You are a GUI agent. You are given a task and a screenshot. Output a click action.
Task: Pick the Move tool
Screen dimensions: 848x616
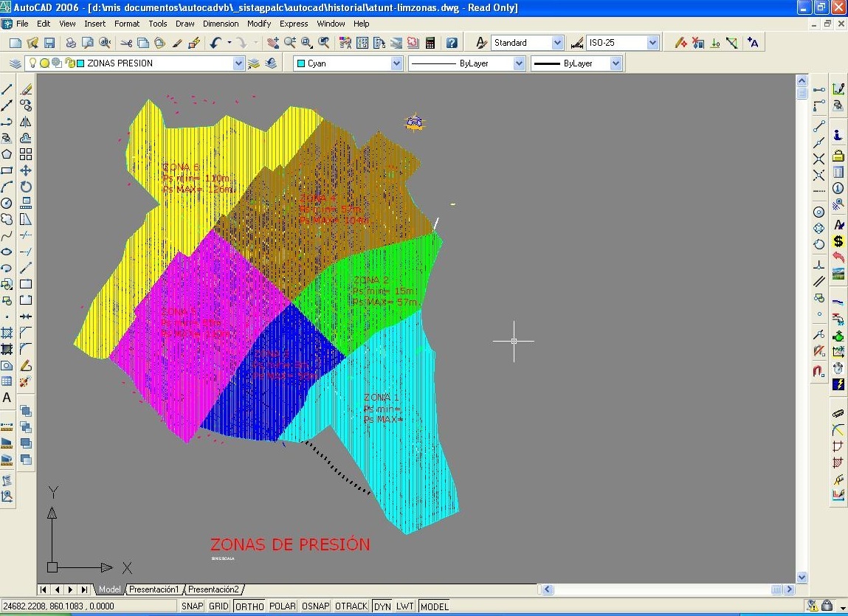[x=26, y=170]
